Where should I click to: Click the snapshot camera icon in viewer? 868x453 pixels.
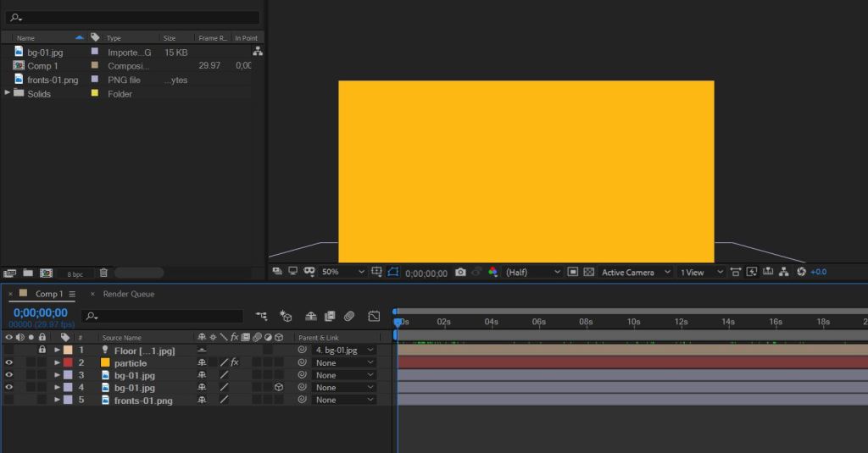tap(460, 273)
